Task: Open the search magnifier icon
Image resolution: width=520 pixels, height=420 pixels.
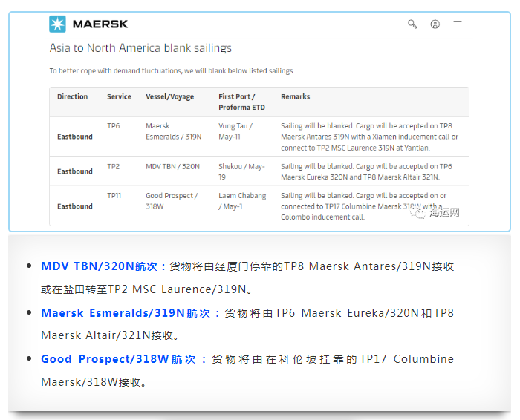Action: pos(412,24)
